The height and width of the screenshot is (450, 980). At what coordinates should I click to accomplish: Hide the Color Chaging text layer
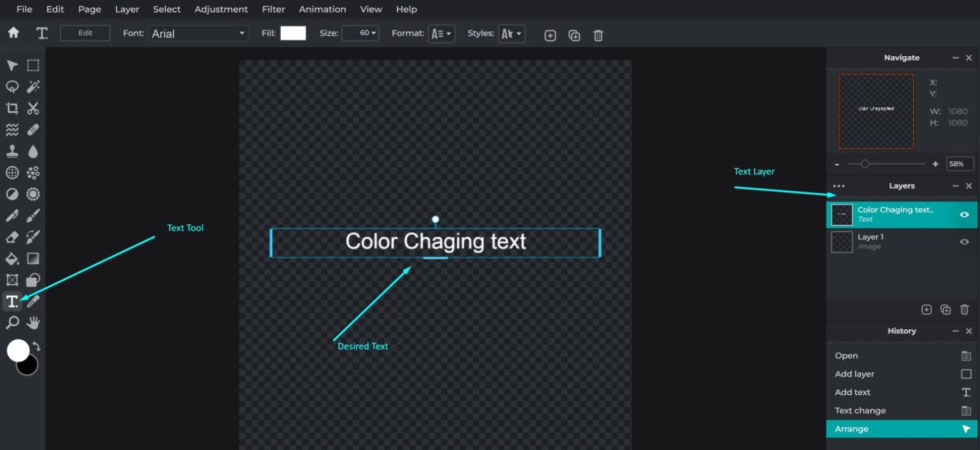[x=964, y=214]
